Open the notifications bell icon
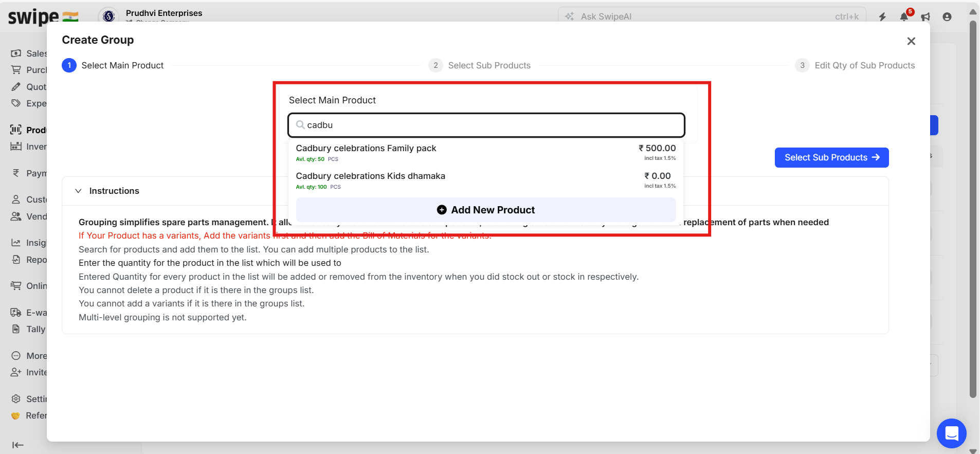Image resolution: width=980 pixels, height=454 pixels. click(904, 16)
